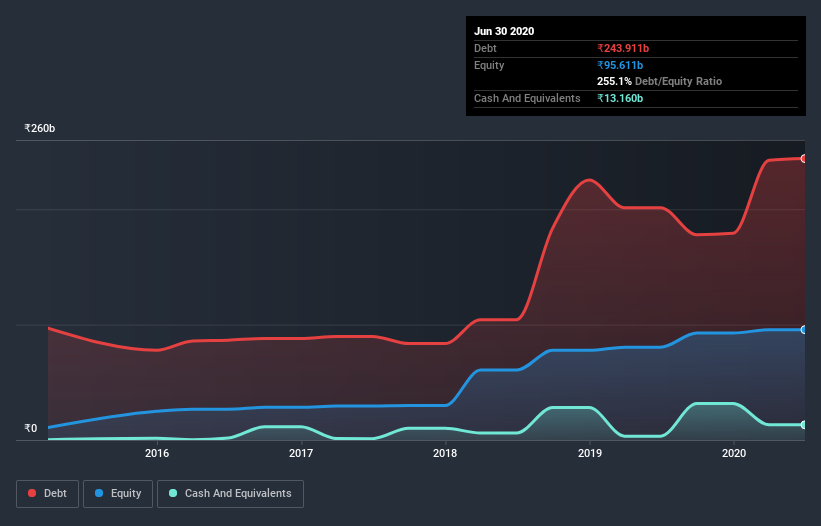Click the red Debt legend dot
This screenshot has height=526, width=821.
pyautogui.click(x=32, y=493)
